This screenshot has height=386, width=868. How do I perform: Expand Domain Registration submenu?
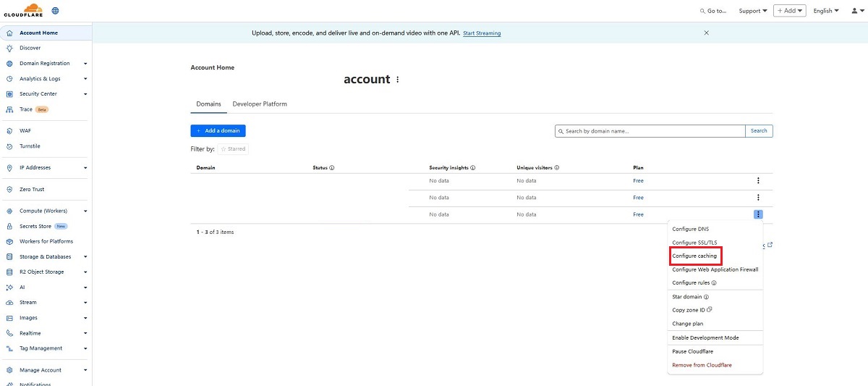pyautogui.click(x=85, y=64)
